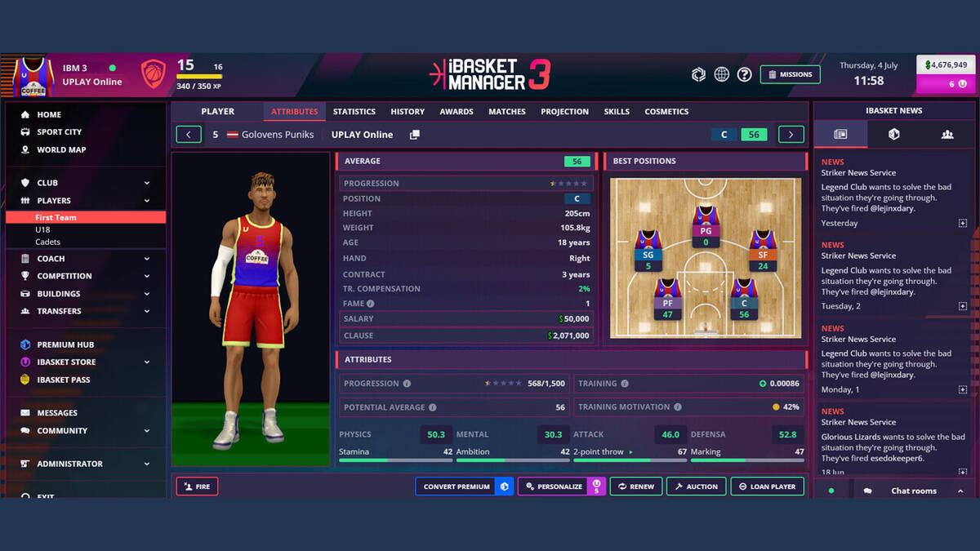Renew the player's contract
Screen dimensions: 980x551
pyautogui.click(x=636, y=487)
